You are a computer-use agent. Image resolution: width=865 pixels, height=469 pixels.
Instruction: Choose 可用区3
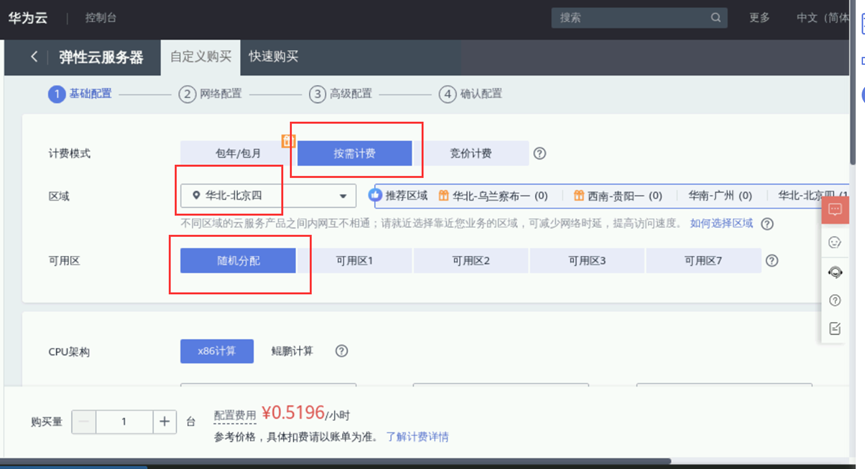click(x=587, y=260)
